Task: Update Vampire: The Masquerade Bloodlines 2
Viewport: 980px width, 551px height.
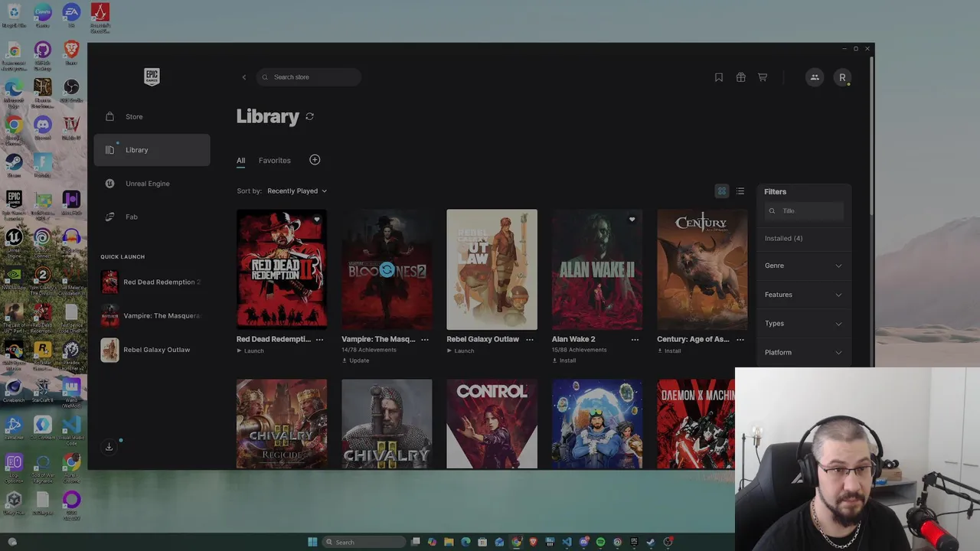Action: (355, 360)
